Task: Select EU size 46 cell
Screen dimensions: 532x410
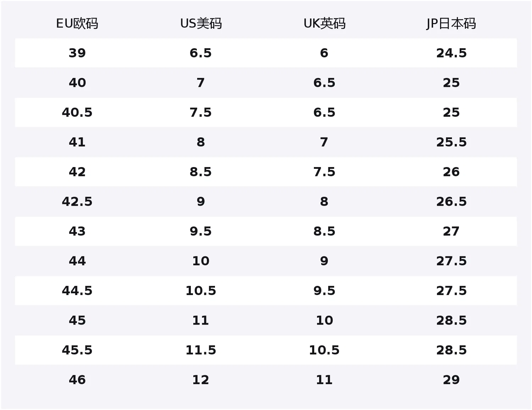Action: point(77,380)
